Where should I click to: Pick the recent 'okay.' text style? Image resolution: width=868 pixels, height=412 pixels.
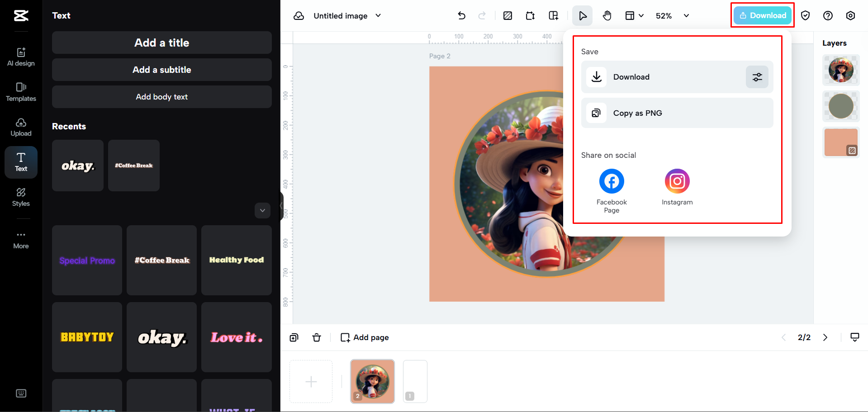pyautogui.click(x=78, y=166)
